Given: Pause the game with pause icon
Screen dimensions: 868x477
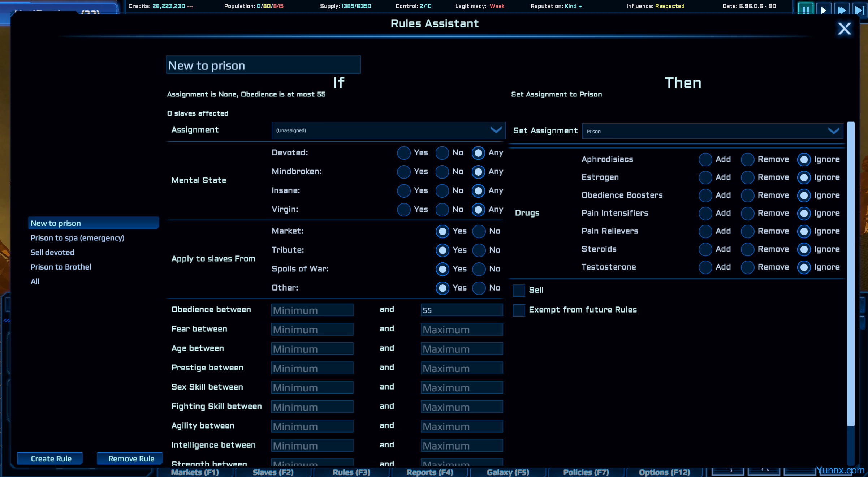Looking at the screenshot, I should point(805,9).
